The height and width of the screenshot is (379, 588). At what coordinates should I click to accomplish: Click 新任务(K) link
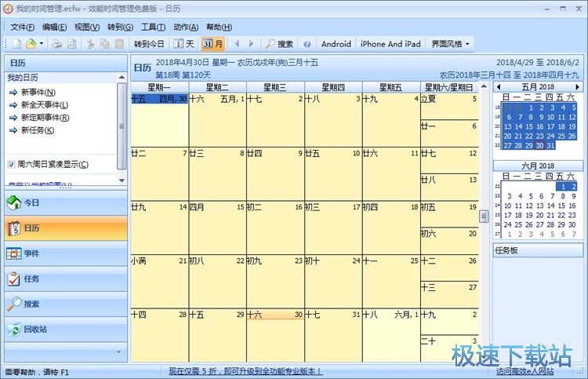pyautogui.click(x=38, y=130)
